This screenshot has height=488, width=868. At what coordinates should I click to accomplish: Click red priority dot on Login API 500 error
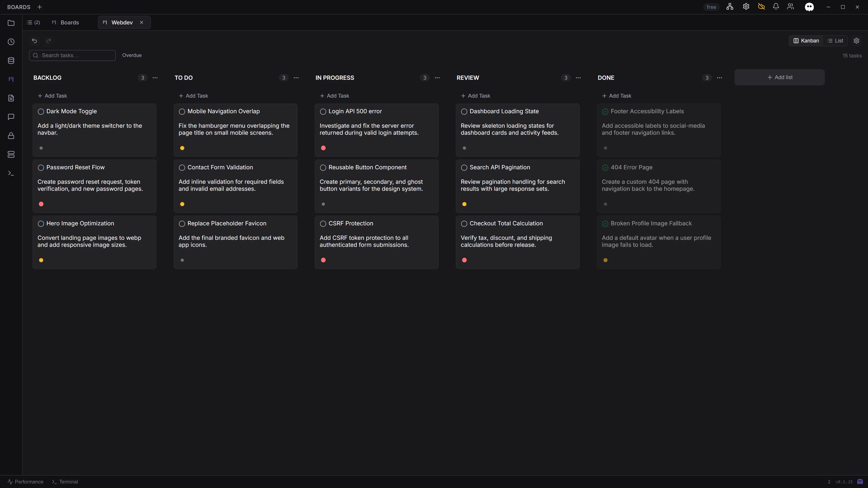point(324,148)
